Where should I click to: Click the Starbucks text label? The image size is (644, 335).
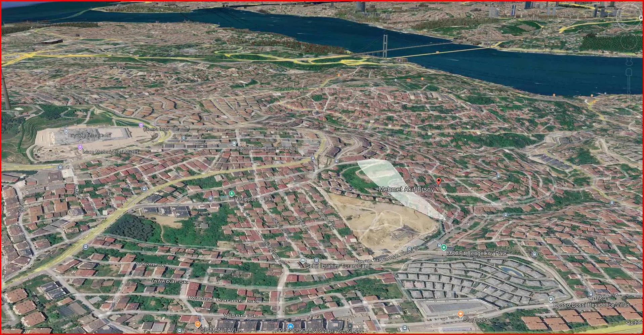coord(476,320)
